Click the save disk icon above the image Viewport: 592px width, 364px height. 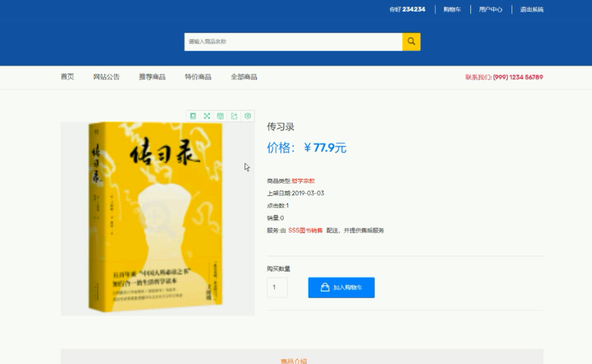[221, 116]
